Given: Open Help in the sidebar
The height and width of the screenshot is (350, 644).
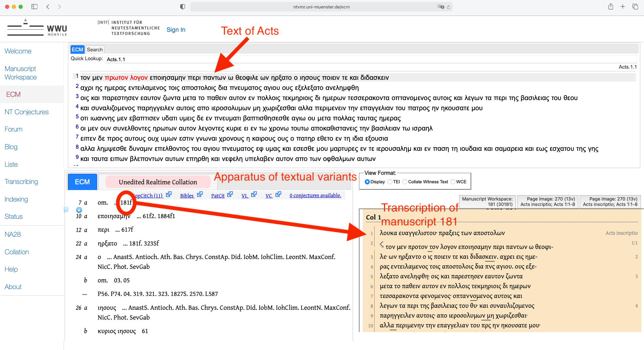Looking at the screenshot, I should (x=11, y=269).
